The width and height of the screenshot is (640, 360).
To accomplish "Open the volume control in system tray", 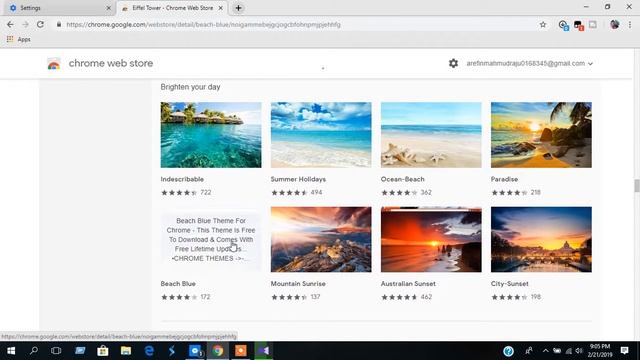I will (x=579, y=351).
